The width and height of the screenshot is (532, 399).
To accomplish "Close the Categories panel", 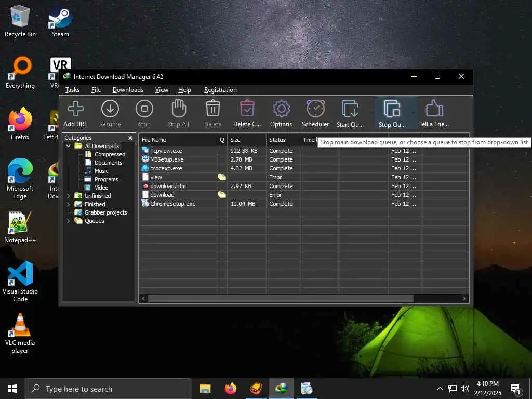I will click(130, 138).
